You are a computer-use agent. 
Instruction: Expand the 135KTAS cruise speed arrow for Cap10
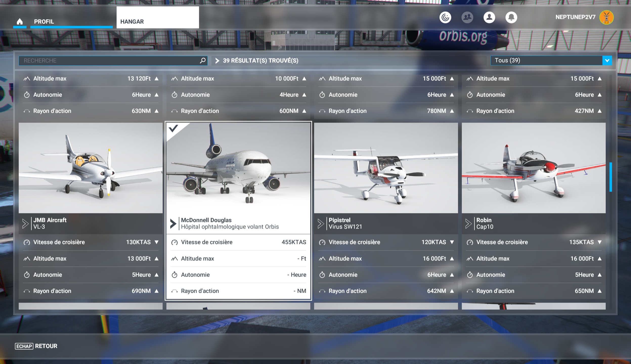click(600, 242)
